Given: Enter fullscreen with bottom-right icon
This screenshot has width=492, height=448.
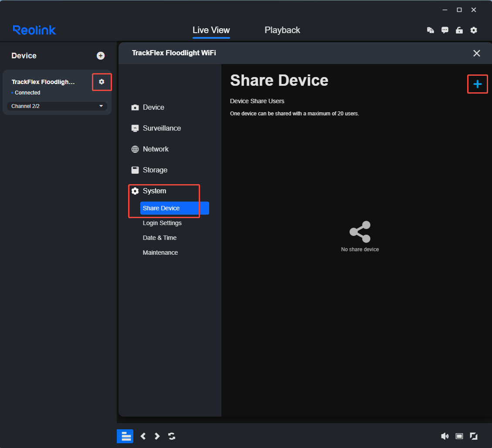Looking at the screenshot, I should click(x=474, y=436).
